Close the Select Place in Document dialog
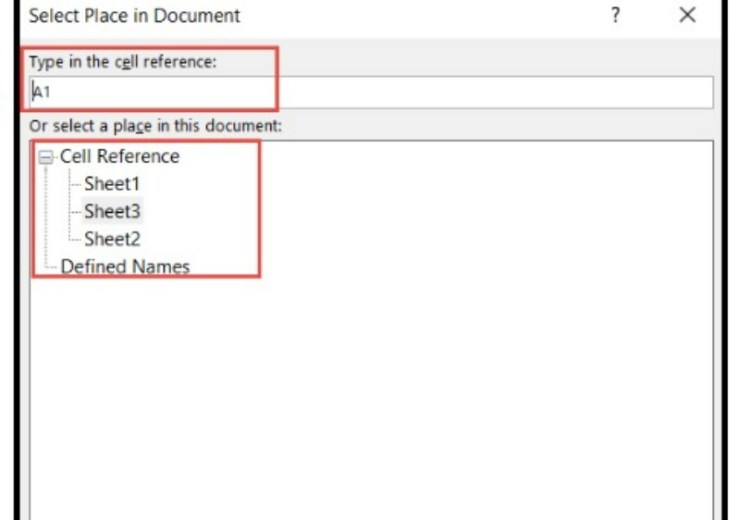The image size is (740, 520). click(687, 16)
